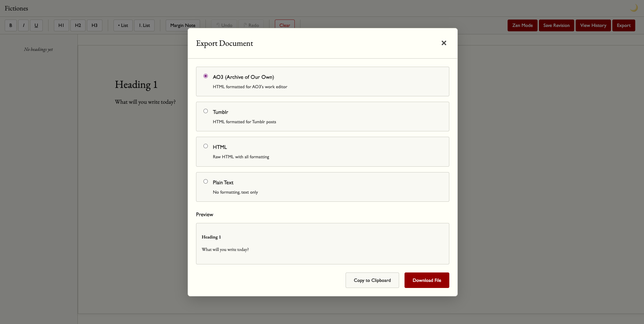Apply H3 heading style
The image size is (644, 324).
pyautogui.click(x=95, y=25)
